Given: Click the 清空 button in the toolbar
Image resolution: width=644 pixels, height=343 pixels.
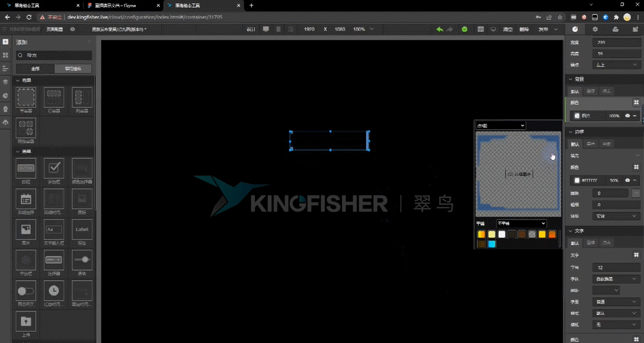Looking at the screenshot, I should (x=508, y=29).
